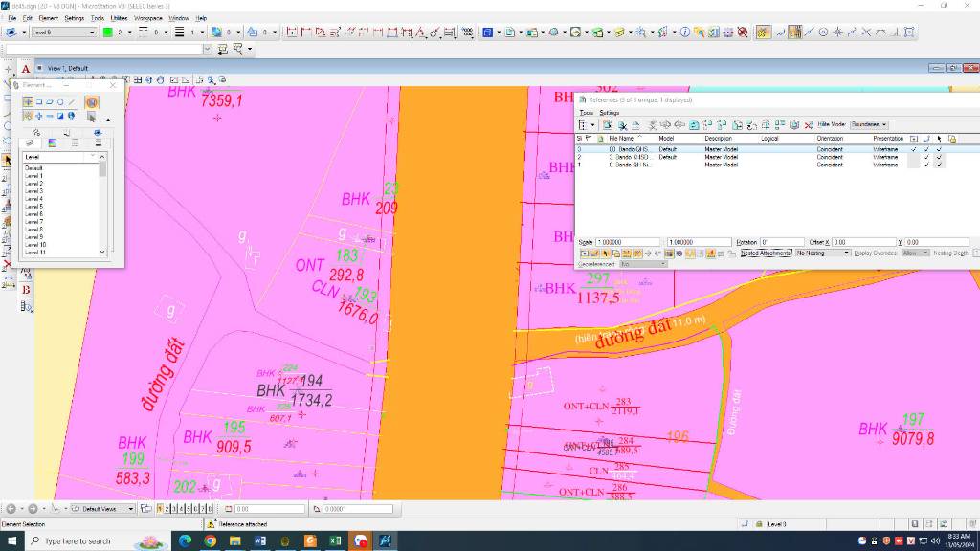Click the Attach Reference icon in References toolbar
Image resolution: width=980 pixels, height=551 pixels.
tap(608, 124)
